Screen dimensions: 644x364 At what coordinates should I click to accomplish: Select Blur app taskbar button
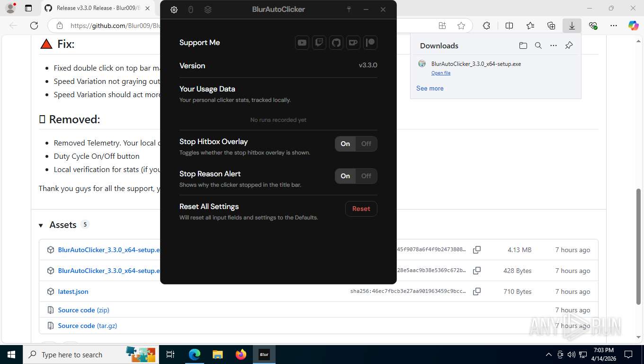[264, 355]
